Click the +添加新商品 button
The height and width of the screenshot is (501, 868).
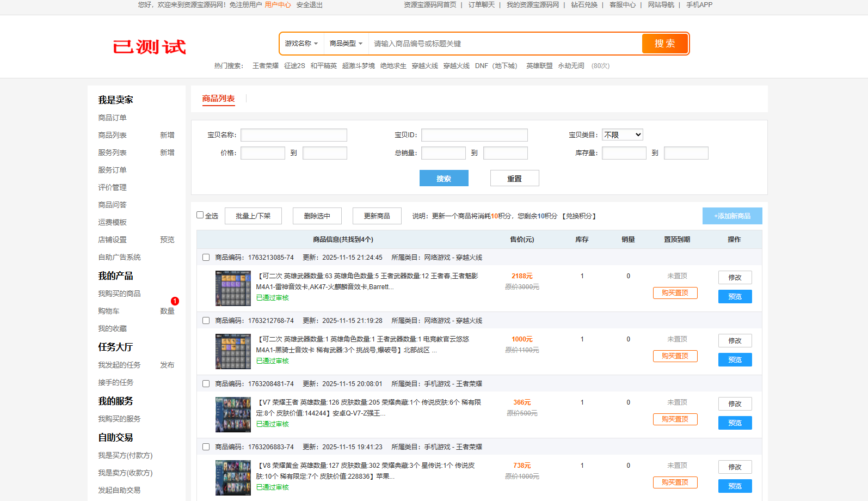click(732, 216)
